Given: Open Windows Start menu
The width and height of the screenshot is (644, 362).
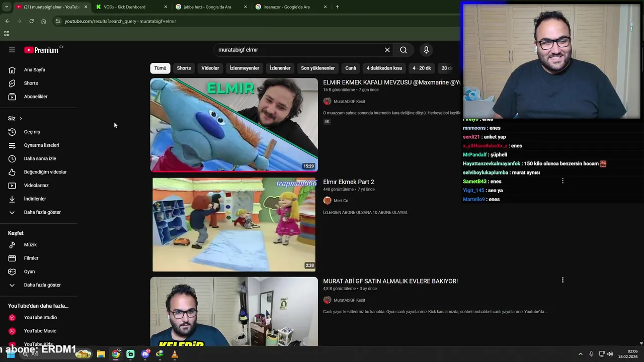Looking at the screenshot, I should pyautogui.click(x=11, y=354).
